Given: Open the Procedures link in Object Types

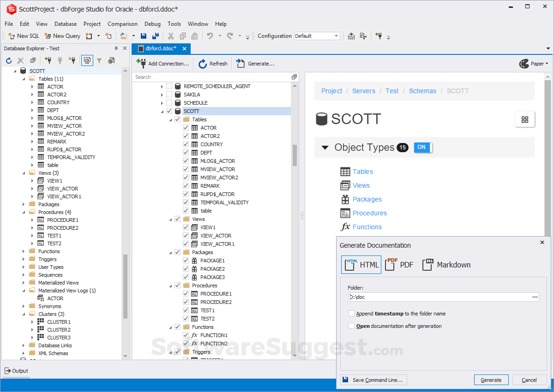Looking at the screenshot, I should point(369,213).
